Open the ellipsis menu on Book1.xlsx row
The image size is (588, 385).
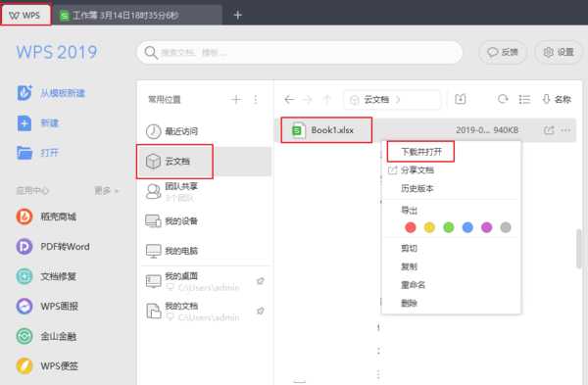(565, 130)
